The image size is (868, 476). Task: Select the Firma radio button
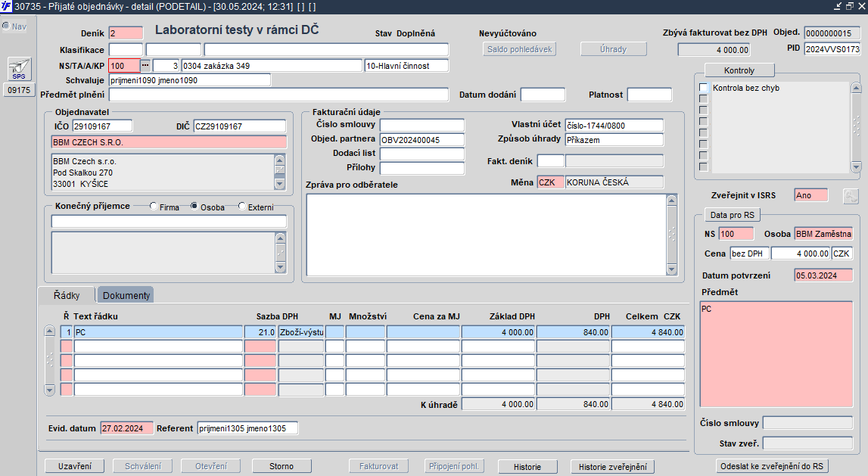tap(154, 207)
